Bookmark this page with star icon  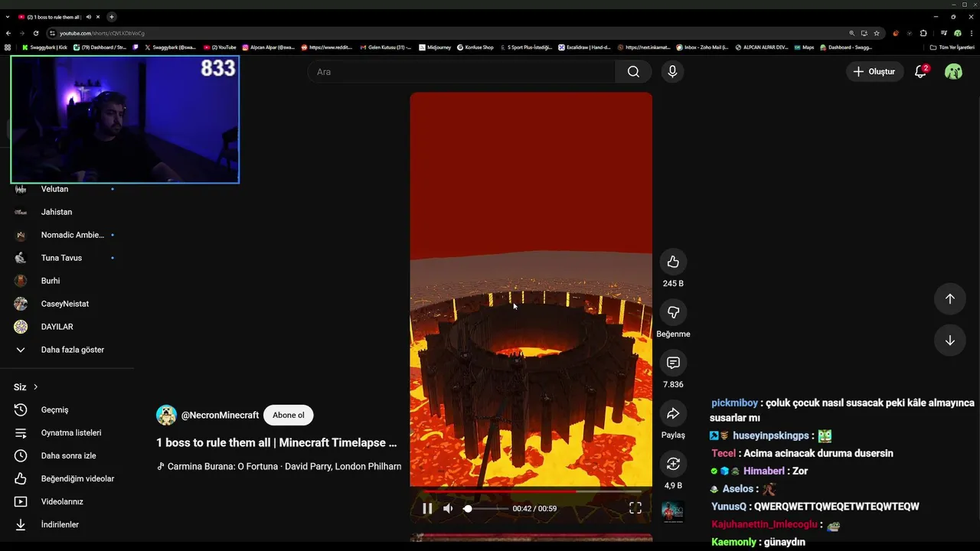coord(877,34)
